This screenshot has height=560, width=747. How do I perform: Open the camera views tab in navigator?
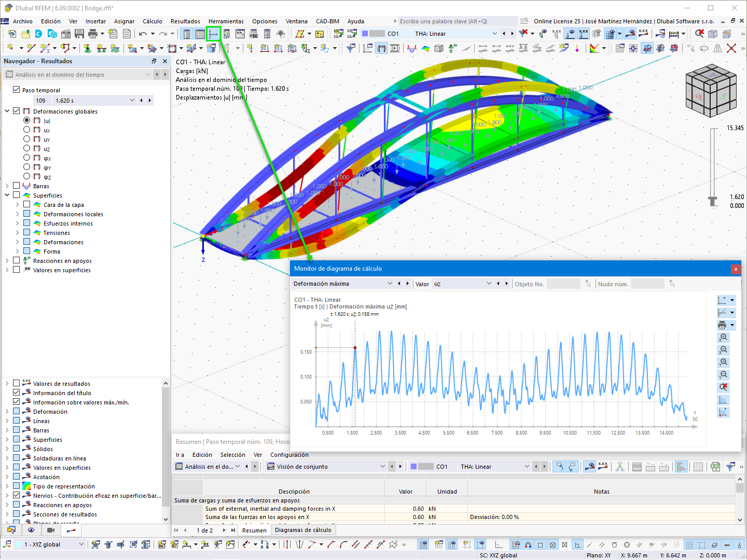click(51, 530)
